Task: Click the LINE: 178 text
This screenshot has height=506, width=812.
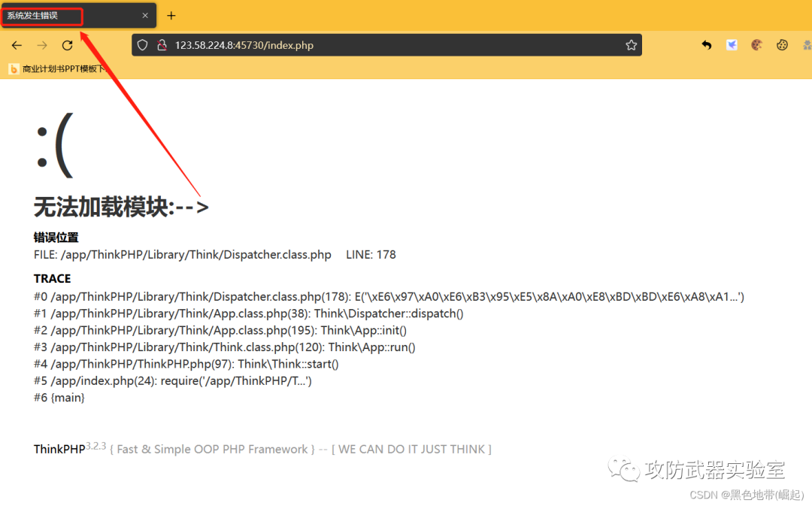Action: pos(371,255)
